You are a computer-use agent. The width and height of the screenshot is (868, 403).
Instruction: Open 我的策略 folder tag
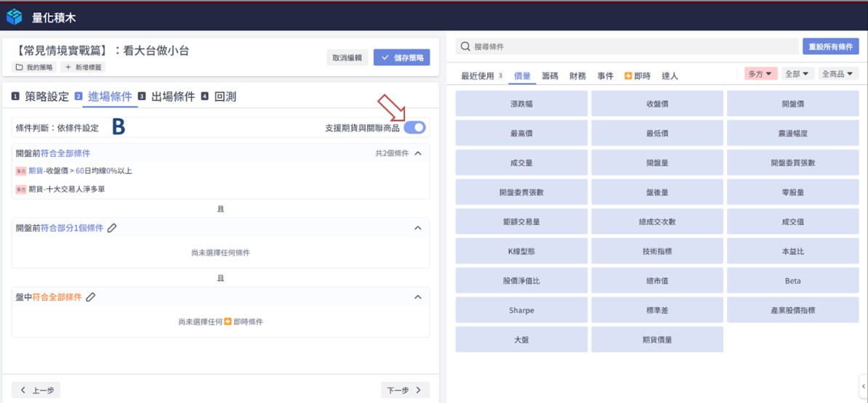click(x=35, y=68)
